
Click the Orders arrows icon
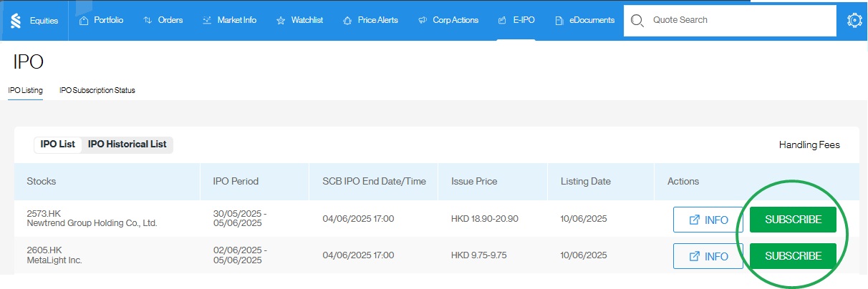148,20
